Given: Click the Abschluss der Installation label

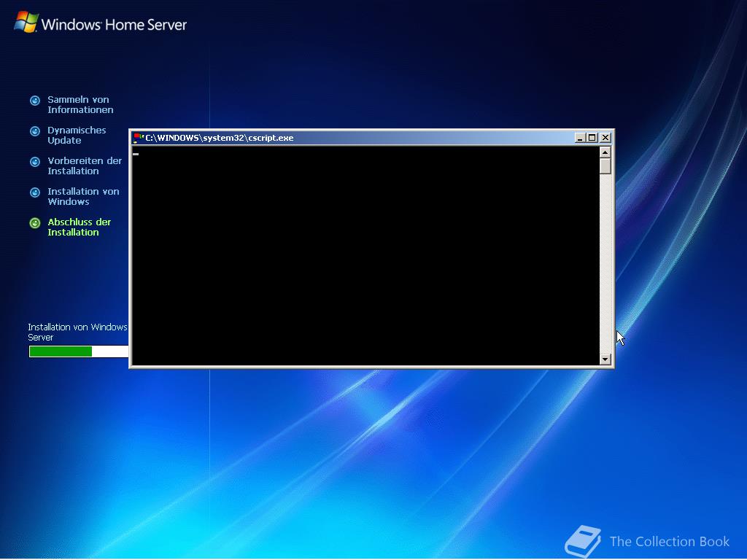Looking at the screenshot, I should (79, 227).
